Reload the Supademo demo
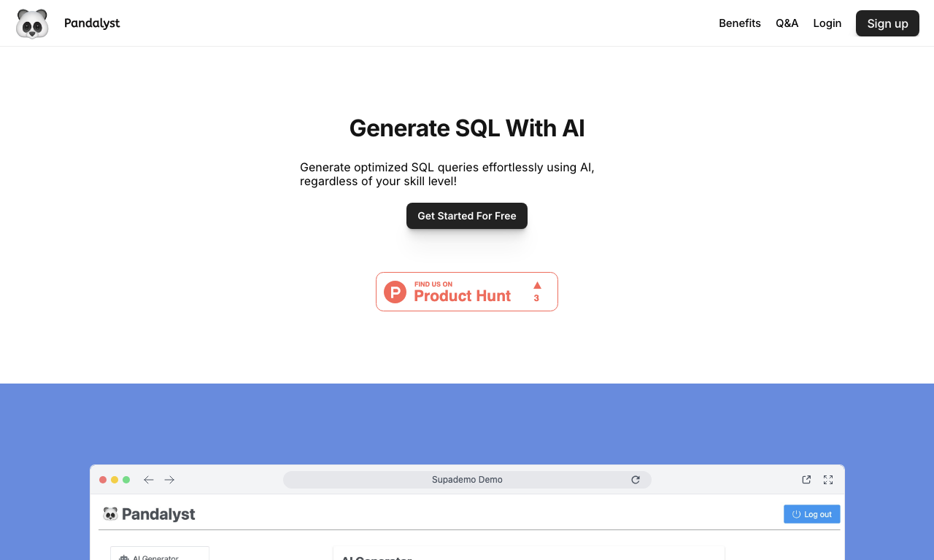Image resolution: width=934 pixels, height=560 pixels. click(636, 480)
